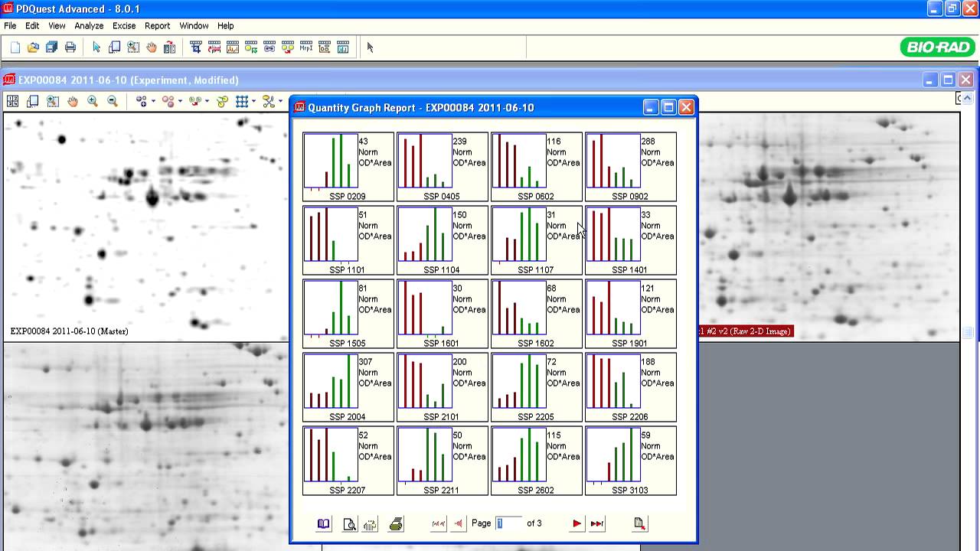Click the Raw 2-D Image gel panel

tap(828, 227)
